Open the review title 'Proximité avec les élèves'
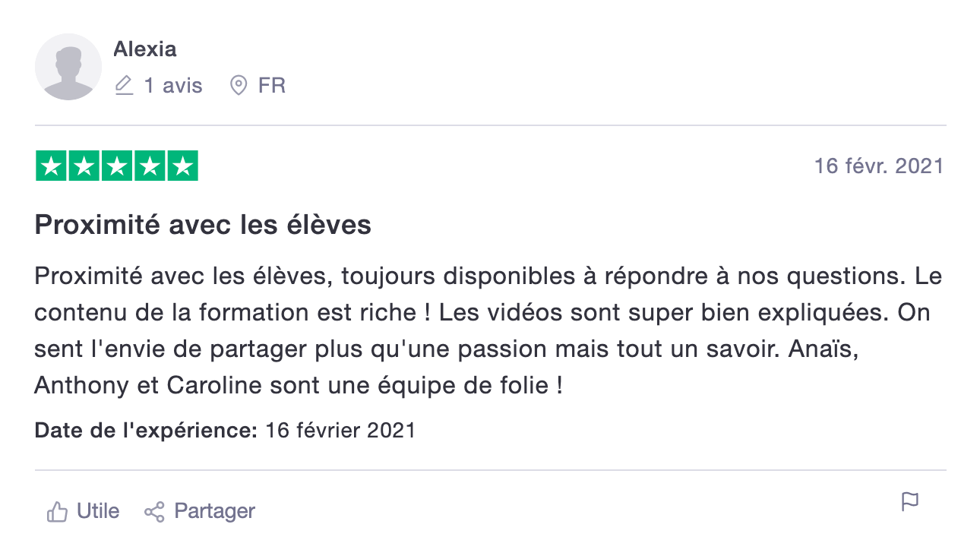This screenshot has height=559, width=980. [203, 226]
